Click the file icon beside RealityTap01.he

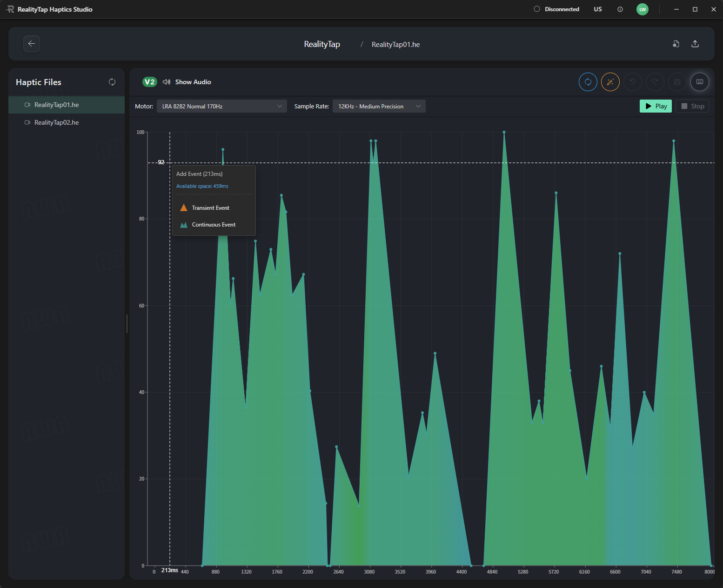(27, 105)
